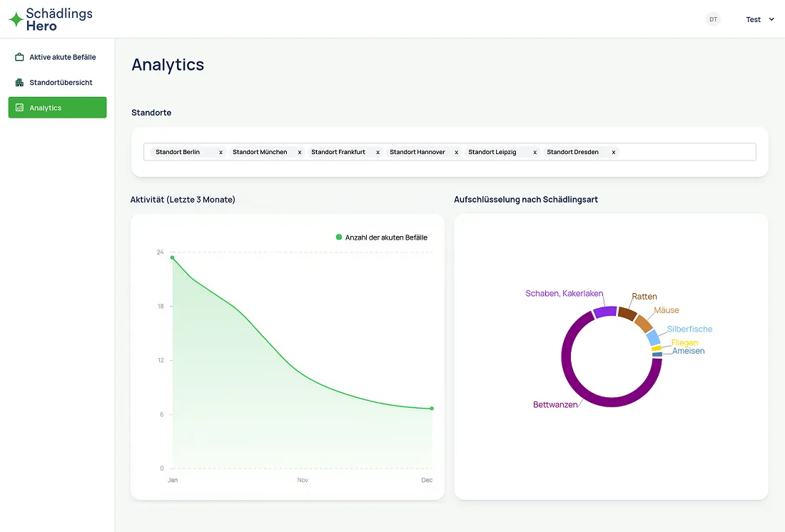Click the Mäuse chart label
This screenshot has width=785, height=532.
click(667, 310)
